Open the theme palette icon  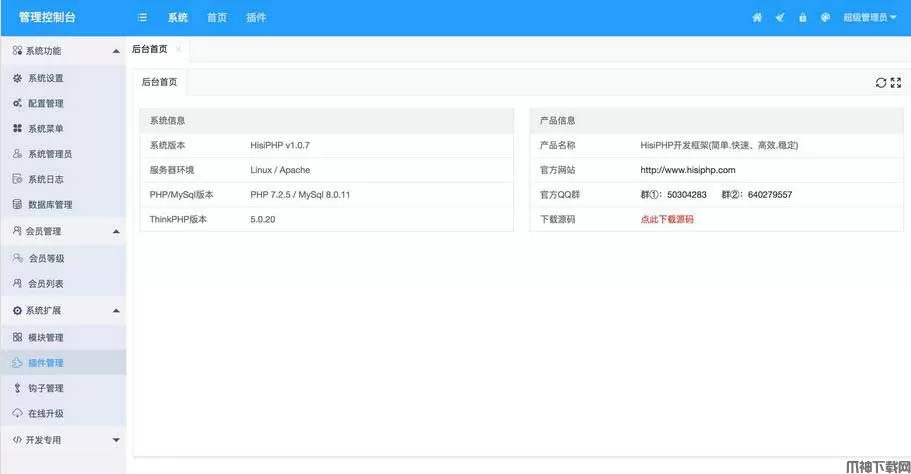pos(825,17)
